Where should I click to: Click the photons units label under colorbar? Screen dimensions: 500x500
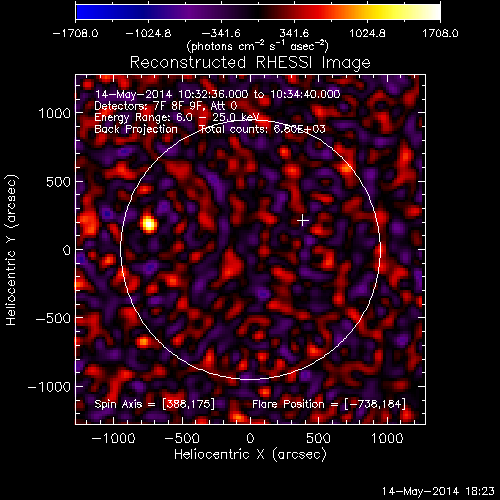coord(258,46)
